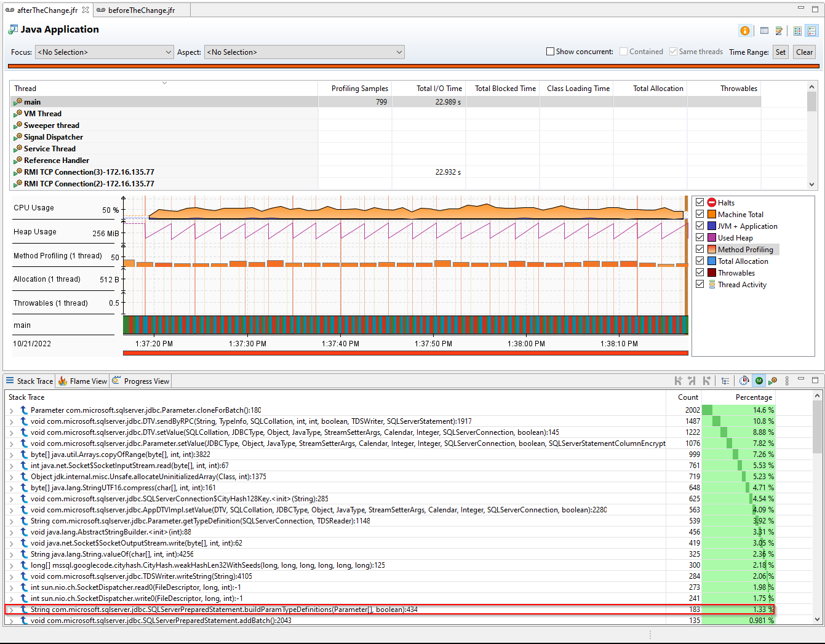The image size is (825, 644).
Task: Sort by Profiling Samples column header
Action: (x=355, y=88)
